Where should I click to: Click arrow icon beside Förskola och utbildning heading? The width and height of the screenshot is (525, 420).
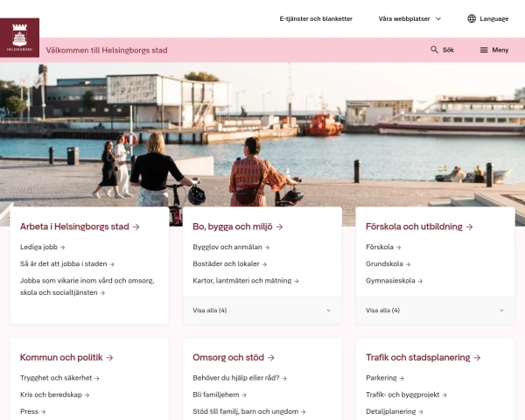[469, 227]
